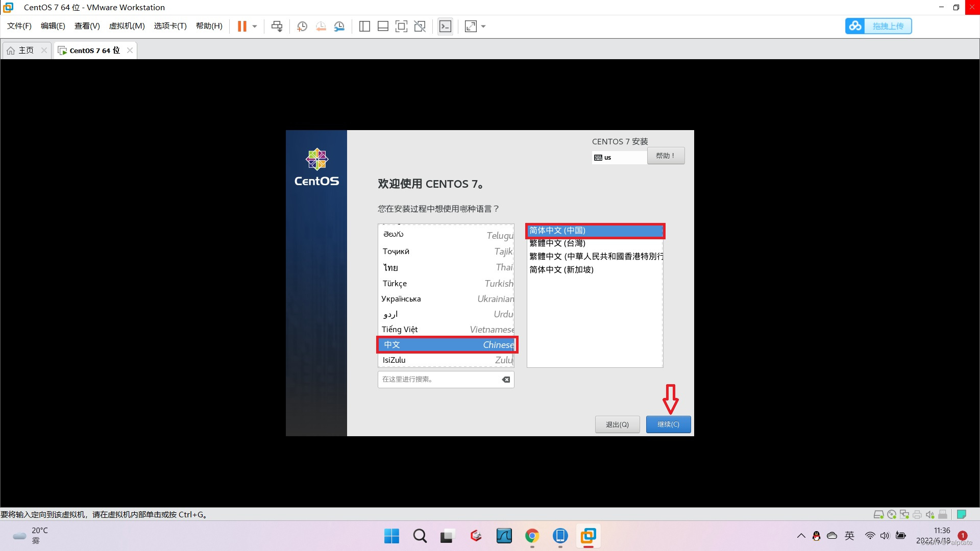This screenshot has width=980, height=551.
Task: Click the 退出(Q) button
Action: pyautogui.click(x=617, y=424)
